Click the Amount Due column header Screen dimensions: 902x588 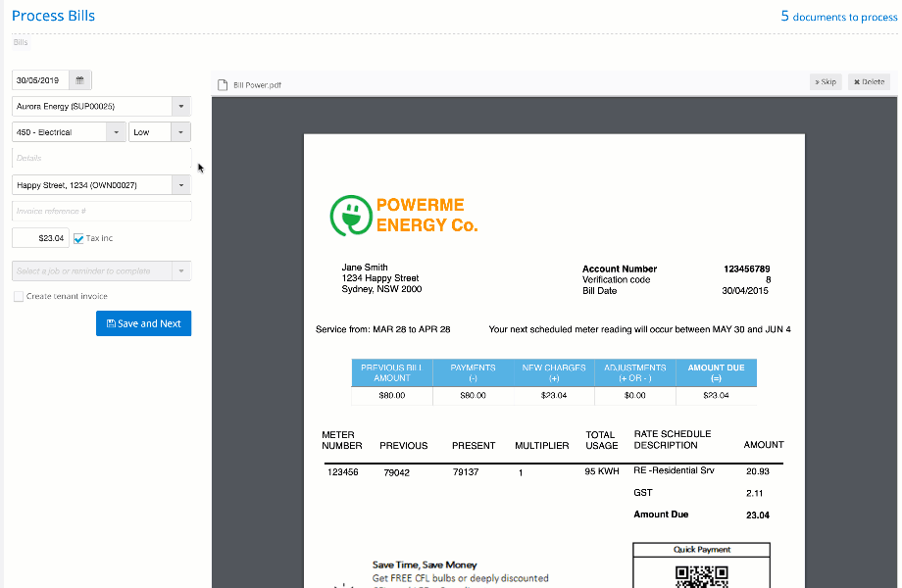tap(716, 373)
